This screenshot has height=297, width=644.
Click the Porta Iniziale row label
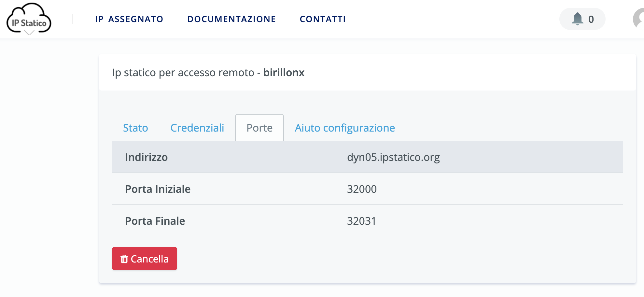(158, 189)
